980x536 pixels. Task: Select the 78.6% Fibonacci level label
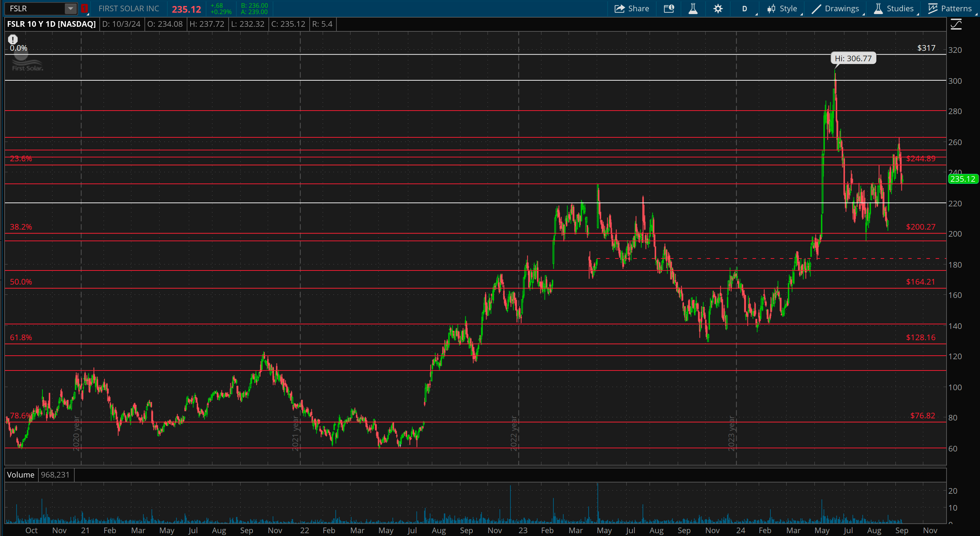21,416
